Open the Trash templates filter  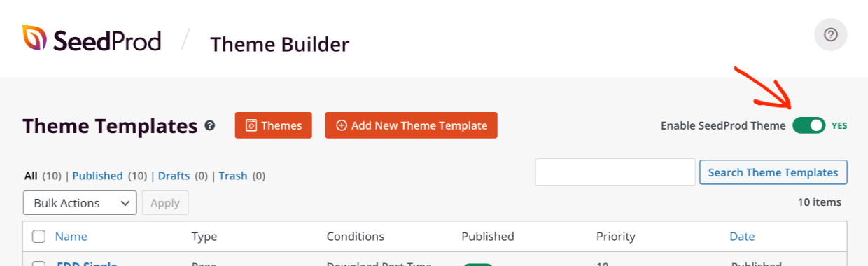coord(233,176)
